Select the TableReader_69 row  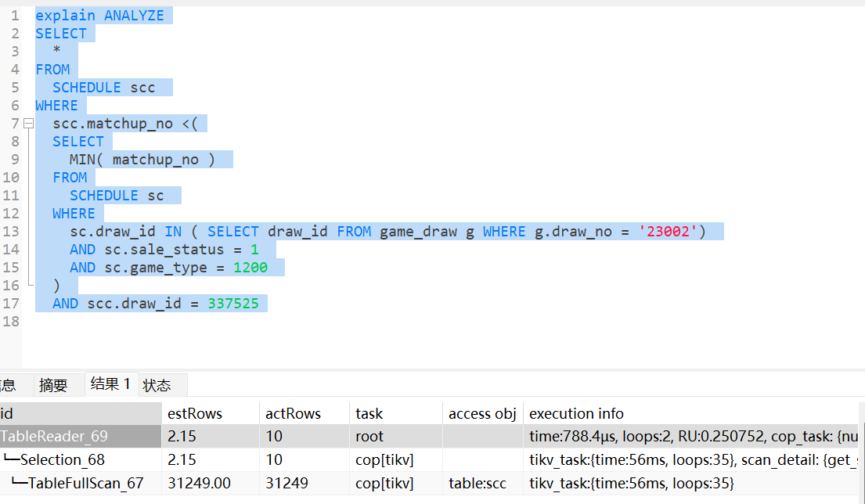tap(55, 437)
